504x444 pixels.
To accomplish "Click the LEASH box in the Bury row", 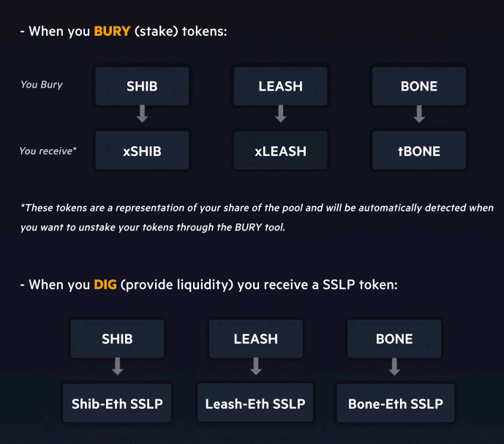I will click(x=281, y=86).
